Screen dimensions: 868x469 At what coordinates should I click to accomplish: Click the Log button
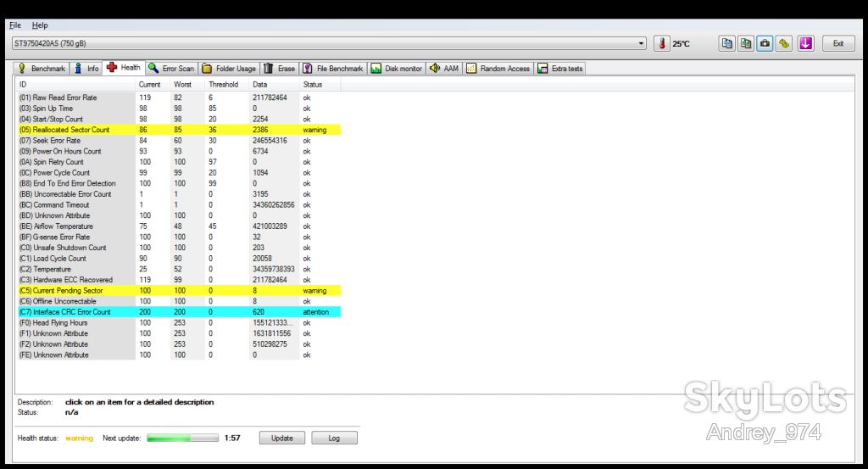pyautogui.click(x=334, y=438)
